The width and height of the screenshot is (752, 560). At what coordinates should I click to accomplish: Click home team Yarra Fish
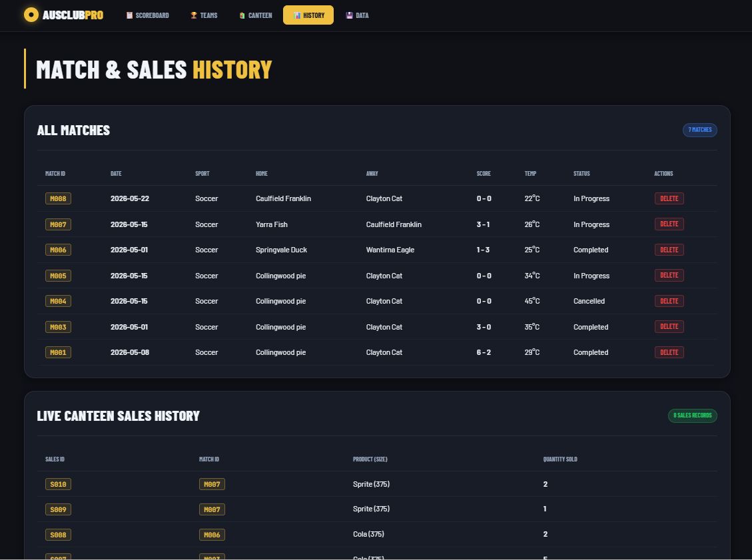[x=272, y=224]
